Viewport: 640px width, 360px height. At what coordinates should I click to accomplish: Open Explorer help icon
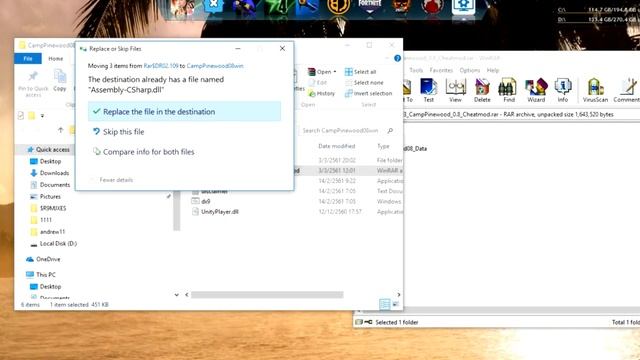[397, 58]
